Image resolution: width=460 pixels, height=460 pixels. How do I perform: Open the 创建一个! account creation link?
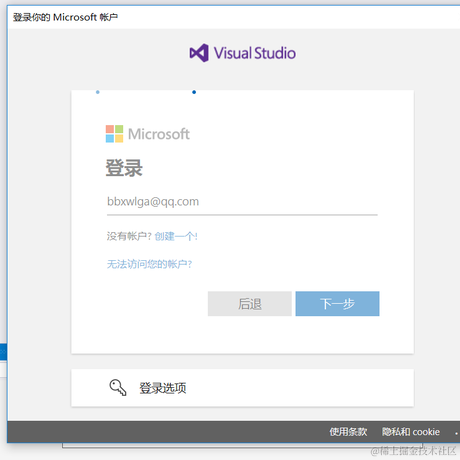tap(176, 236)
